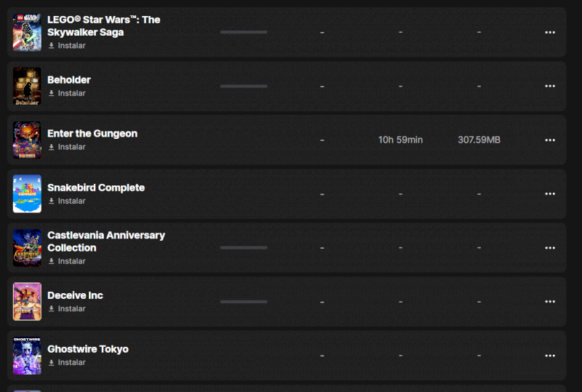The image size is (582, 392).
Task: Open three-dot menu for Beholder
Action: coord(550,86)
